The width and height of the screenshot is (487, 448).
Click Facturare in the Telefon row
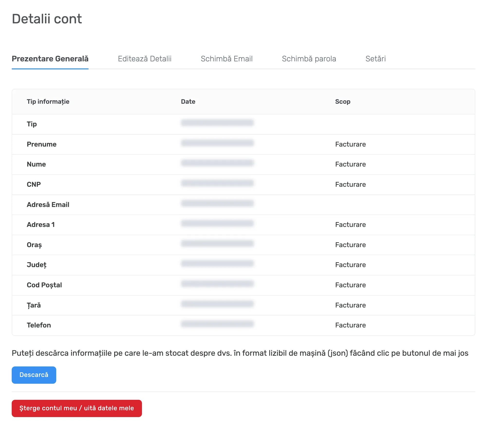(350, 325)
